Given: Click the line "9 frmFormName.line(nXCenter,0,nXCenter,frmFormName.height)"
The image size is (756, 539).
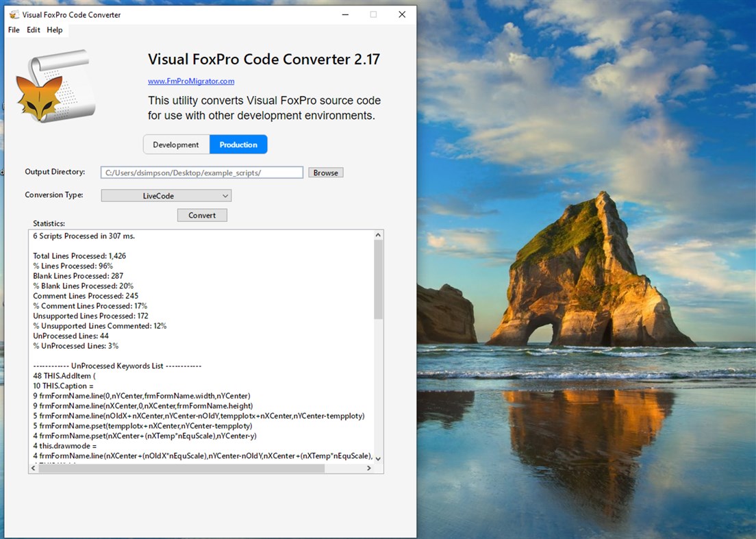Looking at the screenshot, I should 142,406.
